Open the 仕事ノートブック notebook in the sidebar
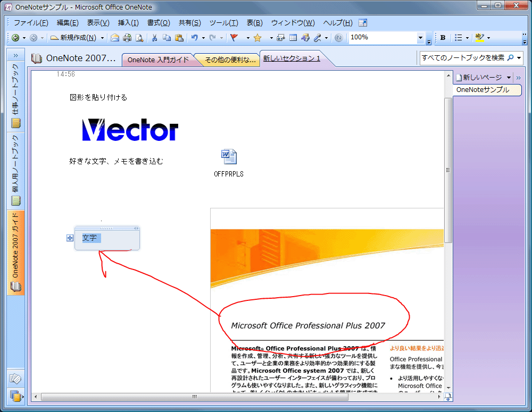The width and height of the screenshot is (532, 412). (15, 96)
